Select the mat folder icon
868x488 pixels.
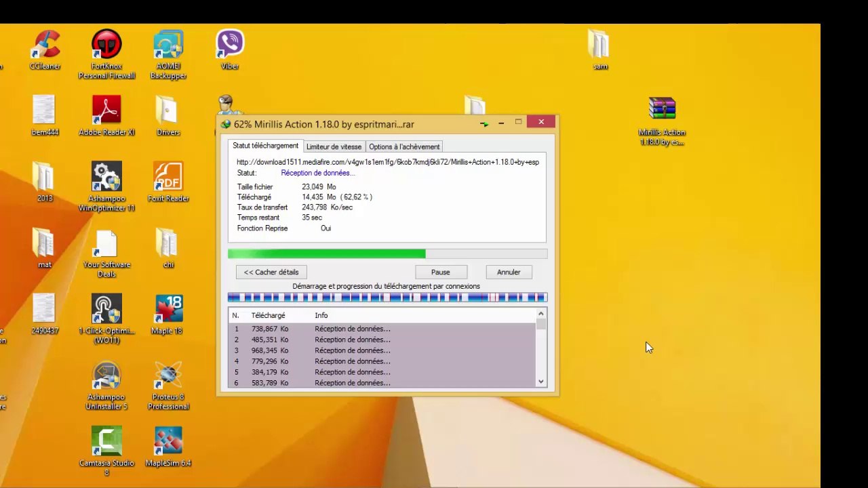click(x=45, y=248)
